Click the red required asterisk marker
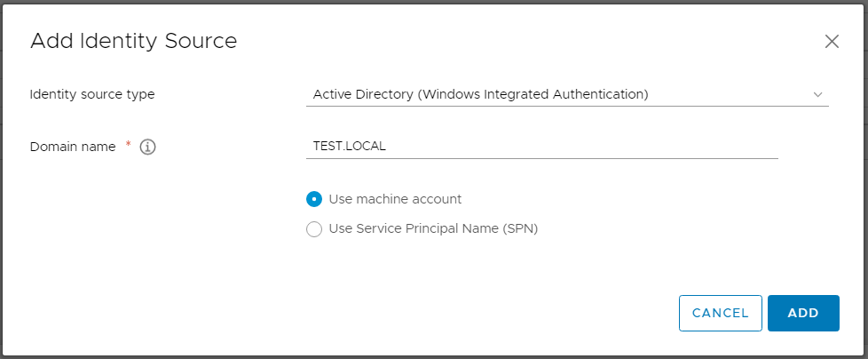 (x=129, y=144)
